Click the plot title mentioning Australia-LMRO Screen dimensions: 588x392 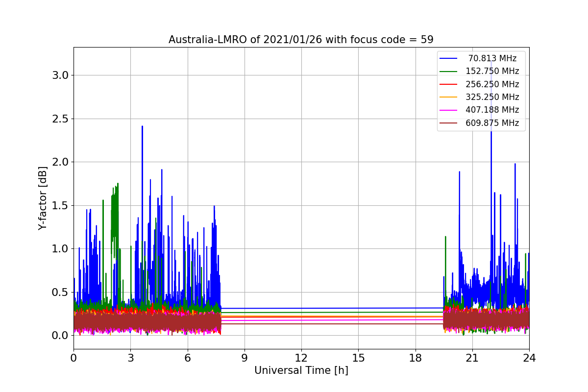click(x=301, y=40)
